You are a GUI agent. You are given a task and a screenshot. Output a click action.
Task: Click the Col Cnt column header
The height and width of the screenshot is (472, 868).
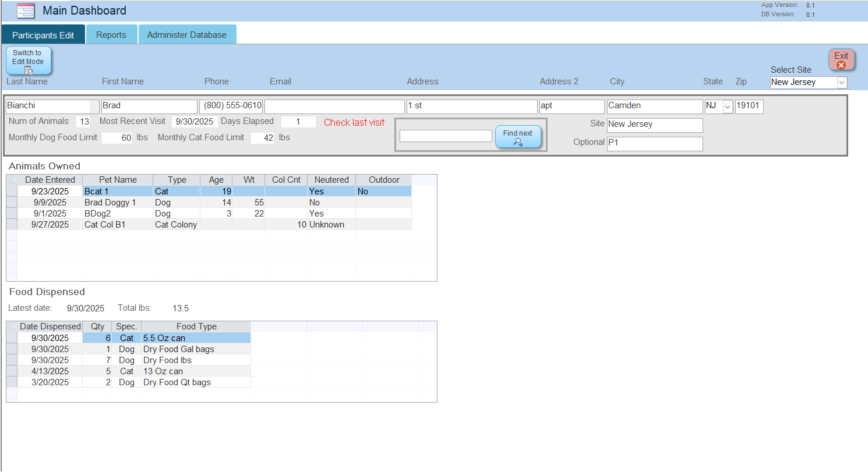tap(286, 180)
